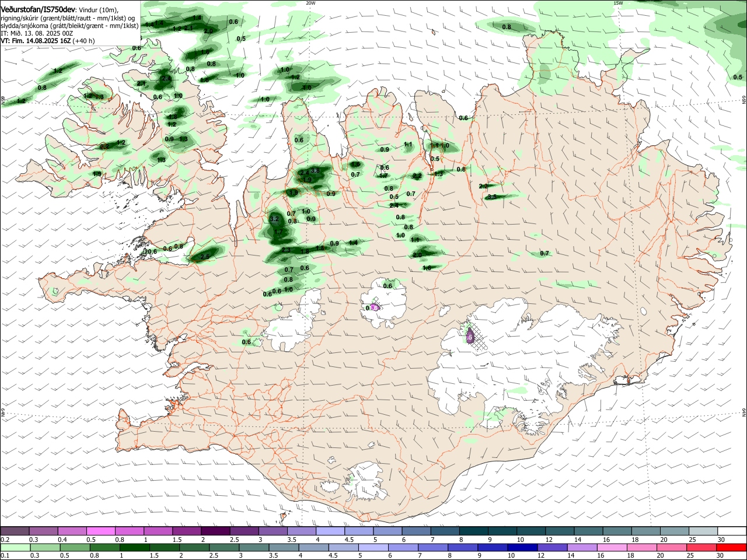Click the pink snow patch on Hofsjökull glacier

click(x=375, y=307)
